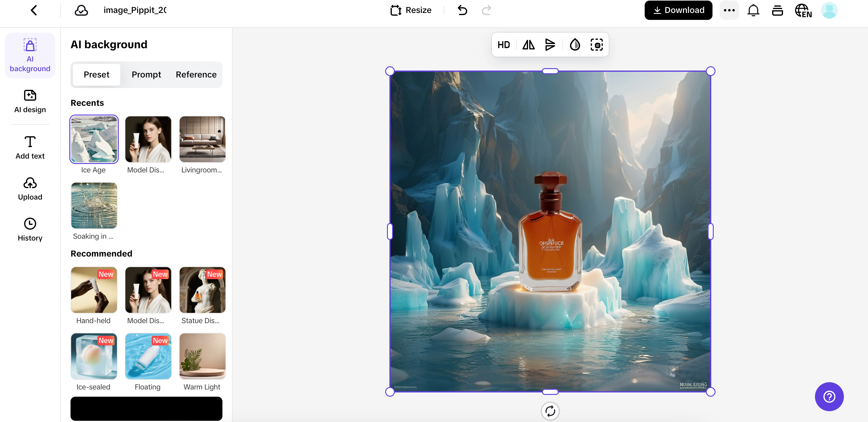Open the more options menu
The height and width of the screenshot is (422, 868).
[729, 10]
